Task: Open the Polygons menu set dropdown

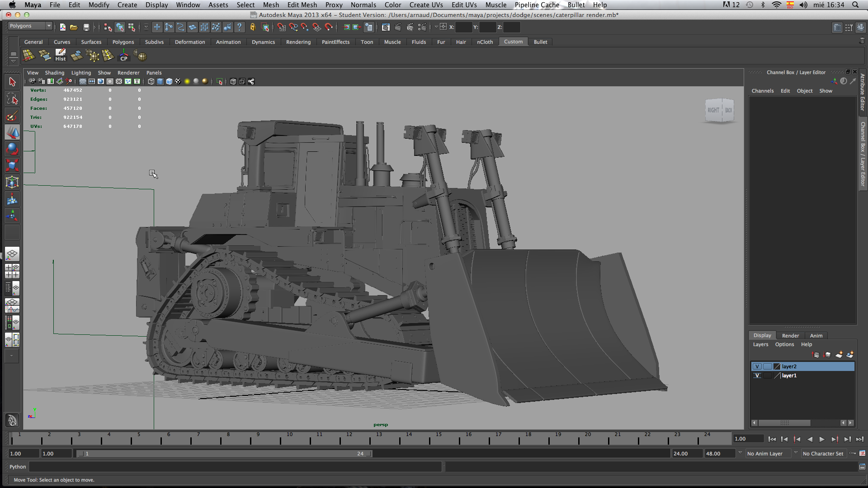Action: click(30, 26)
